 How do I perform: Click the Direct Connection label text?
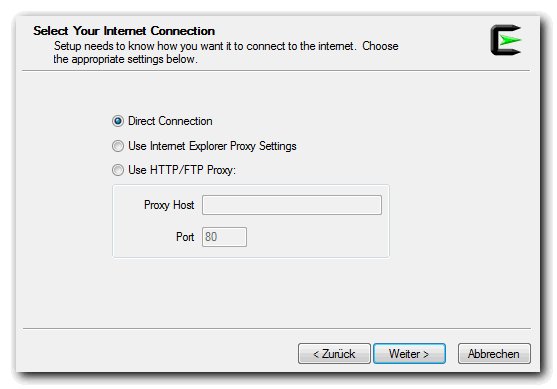[x=170, y=121]
